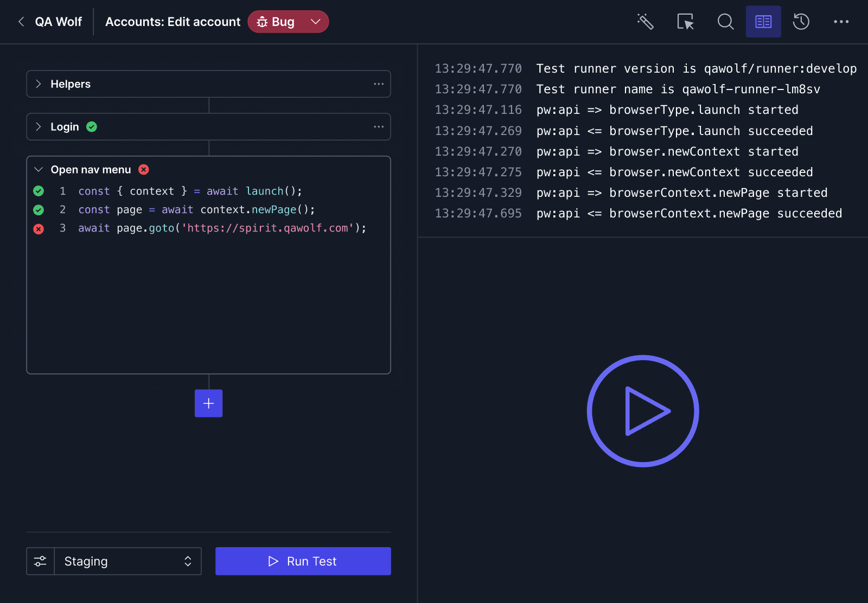Activate the element inspector icon
Screen dimensions: 868x603
click(x=685, y=22)
